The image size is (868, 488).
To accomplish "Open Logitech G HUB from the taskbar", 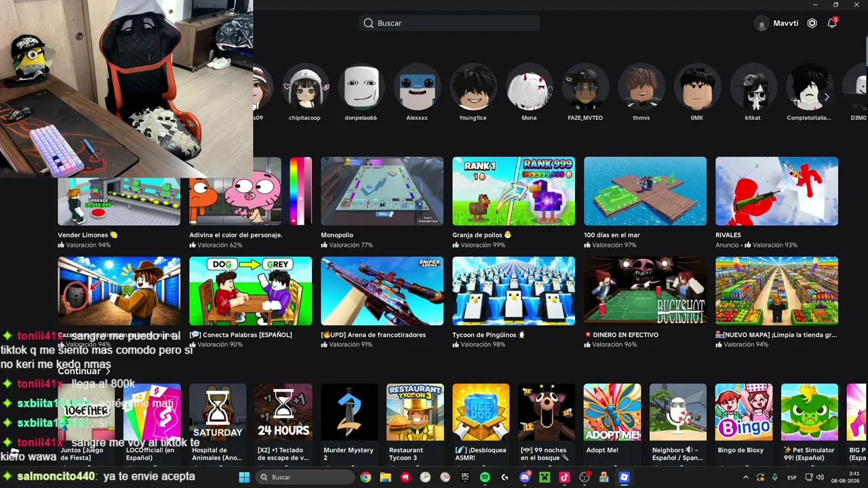I will [x=505, y=477].
